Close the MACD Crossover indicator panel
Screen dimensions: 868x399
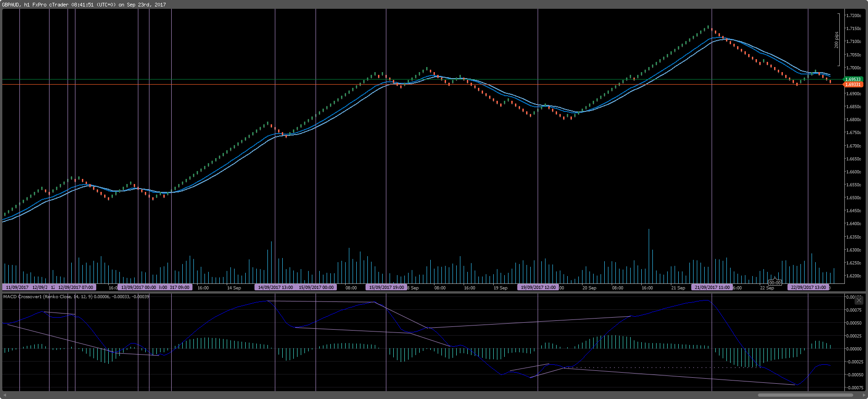point(859,300)
